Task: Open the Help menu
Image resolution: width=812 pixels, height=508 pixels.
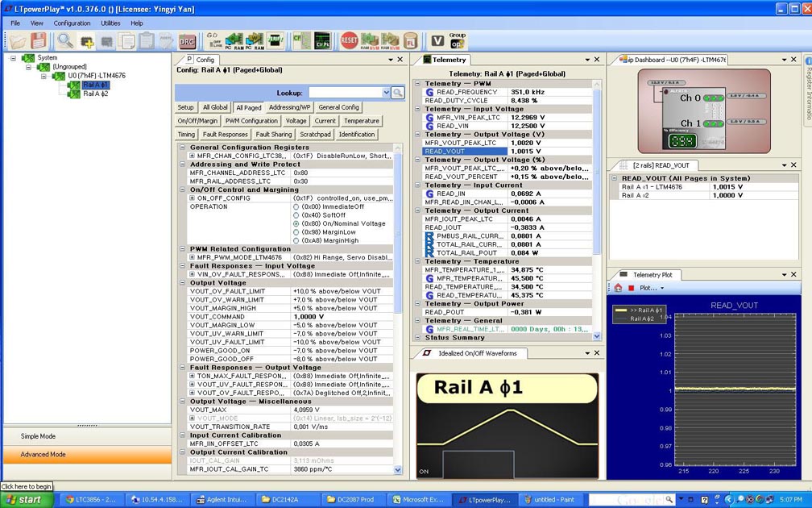Action: [x=137, y=23]
